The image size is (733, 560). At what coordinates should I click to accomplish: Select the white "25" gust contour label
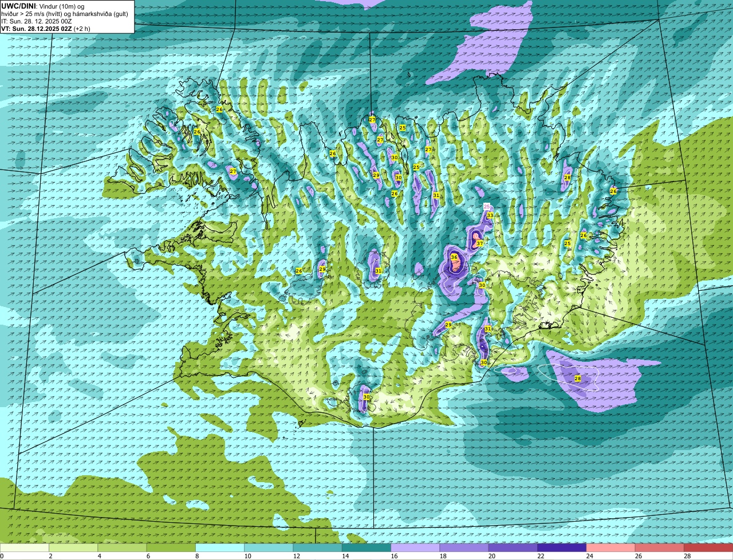[487, 206]
